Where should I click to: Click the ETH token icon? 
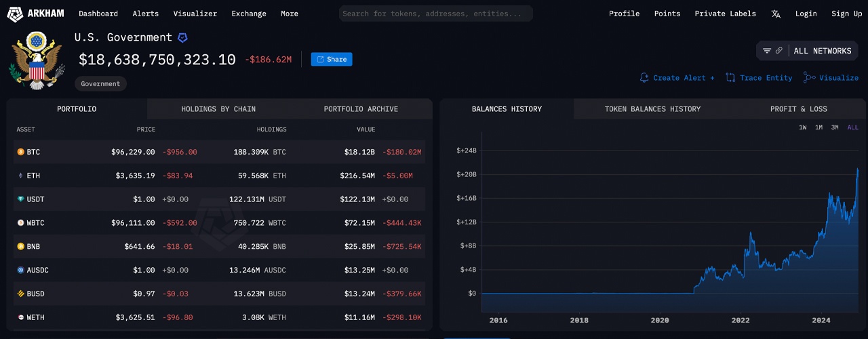click(x=20, y=176)
